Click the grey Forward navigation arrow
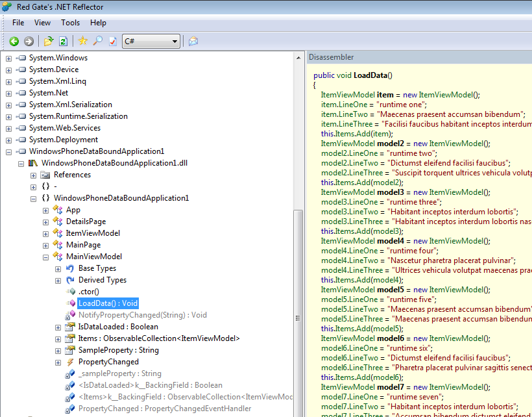Screen dimensions: 532x417 pos(29,42)
